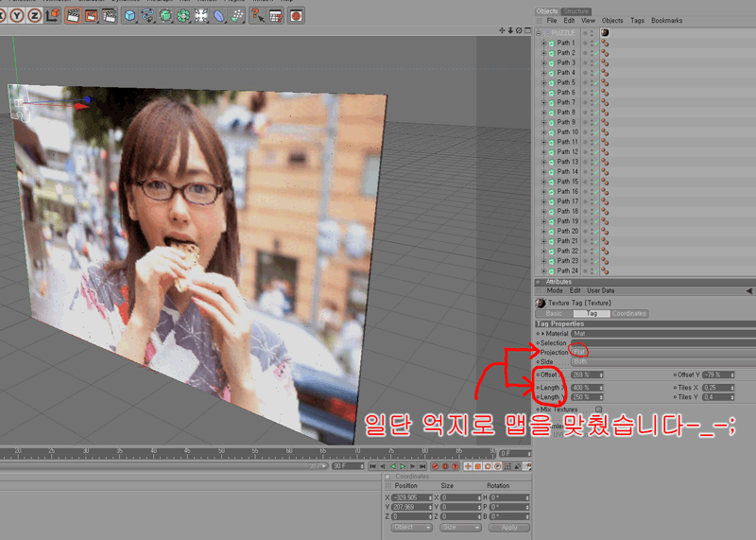Click the Apply coordinates button
The image size is (756, 540).
(508, 528)
